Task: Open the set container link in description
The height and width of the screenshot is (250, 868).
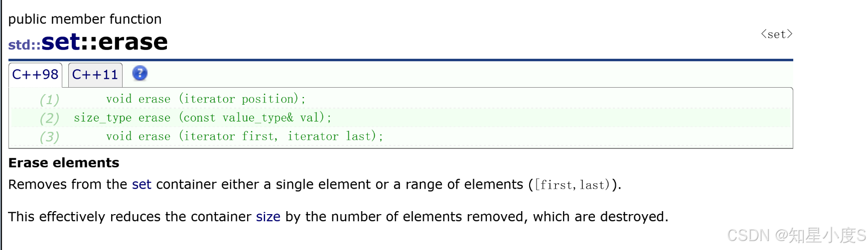Action: (x=142, y=184)
